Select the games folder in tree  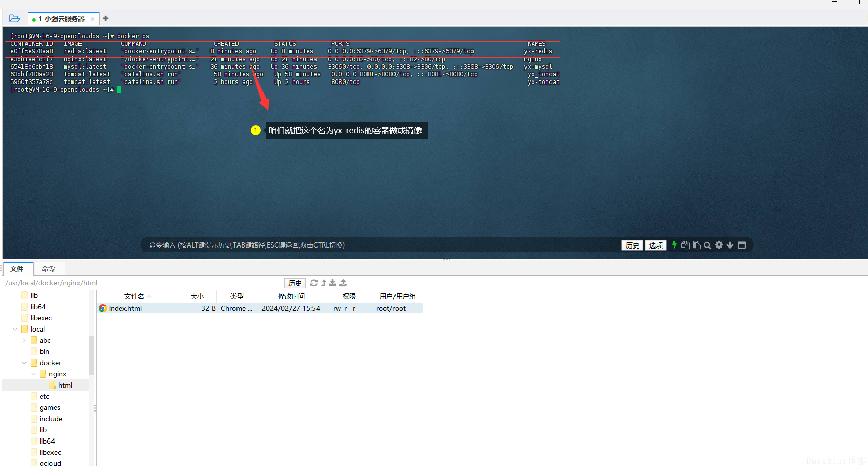(50, 407)
